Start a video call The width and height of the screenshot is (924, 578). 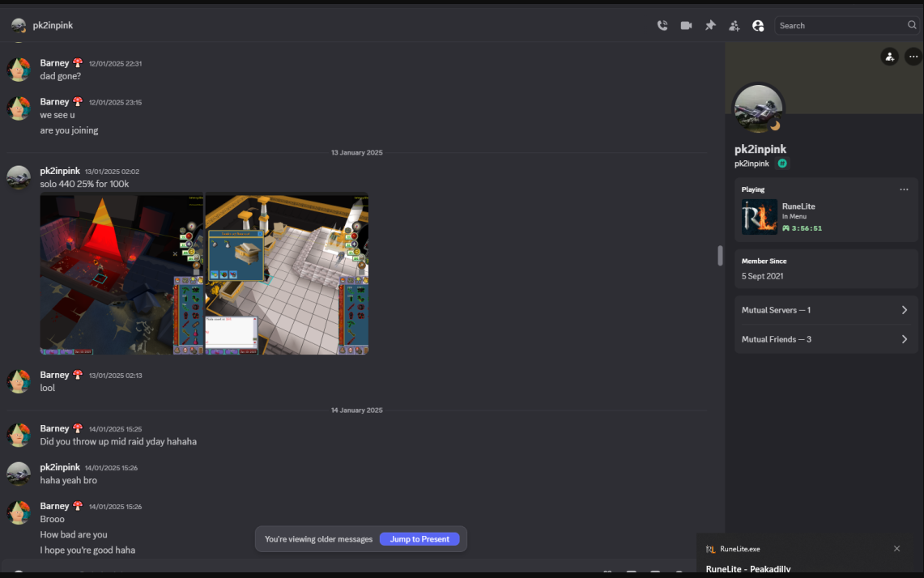[686, 25]
